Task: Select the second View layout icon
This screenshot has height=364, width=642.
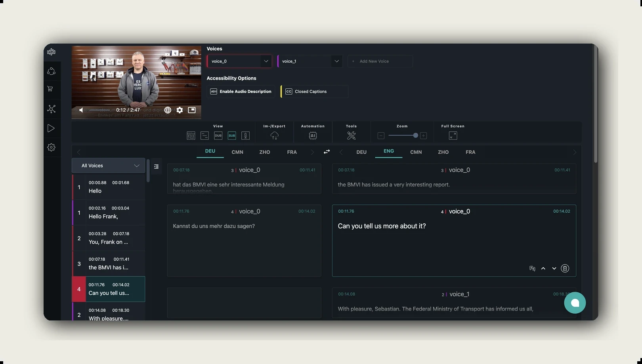Action: (x=204, y=136)
